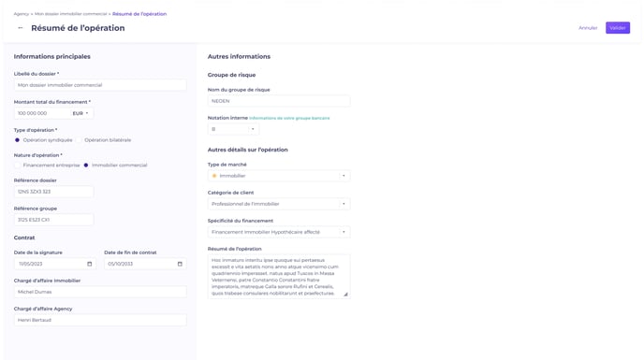Click the Date de fin de contrat field
Screen dimensions: 644x360
click(145, 264)
